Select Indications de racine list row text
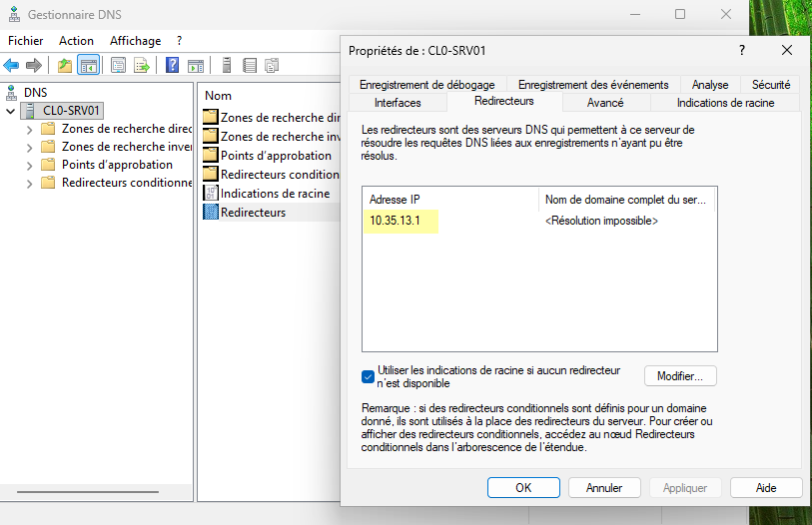Screen dimensions: 812x525 coord(275,193)
